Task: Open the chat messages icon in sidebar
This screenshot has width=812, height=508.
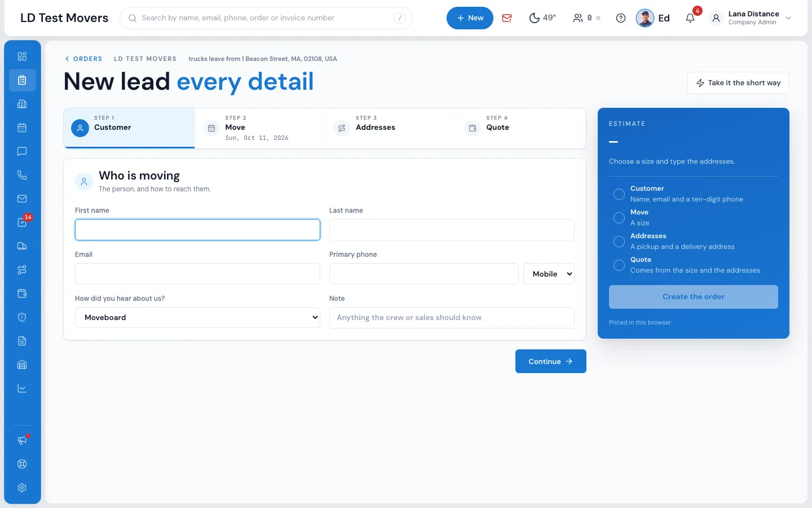Action: (22, 151)
